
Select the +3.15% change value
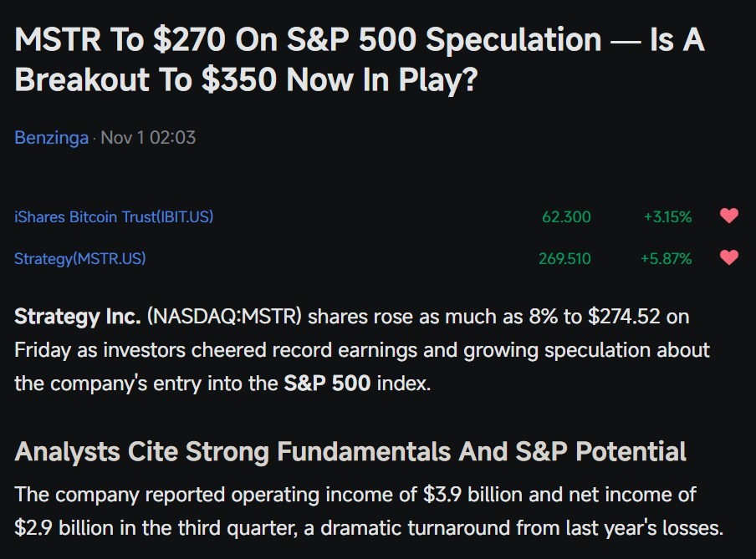click(667, 217)
